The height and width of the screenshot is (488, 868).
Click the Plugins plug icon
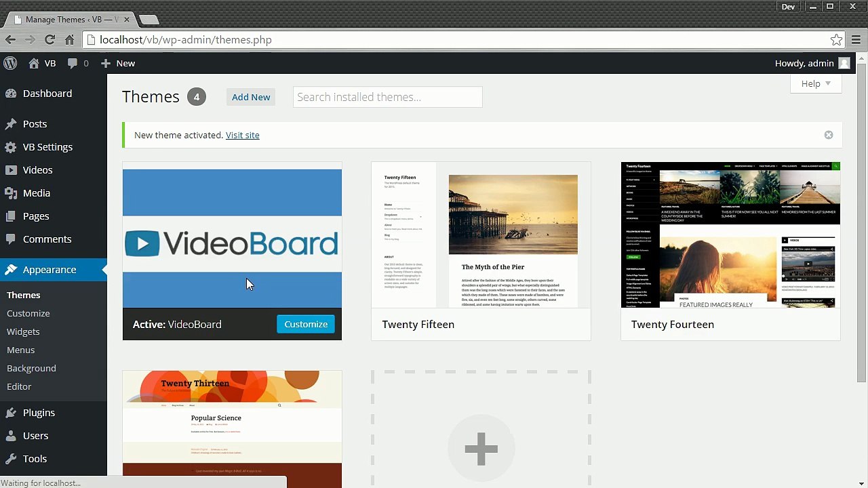(11, 413)
